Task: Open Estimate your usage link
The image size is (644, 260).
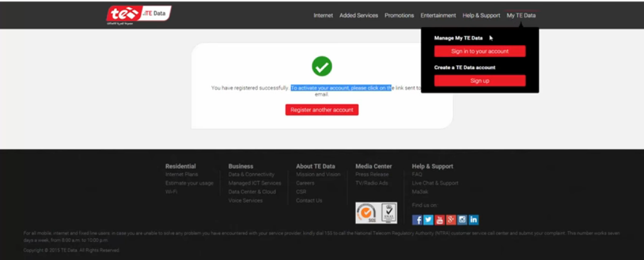Action: point(189,183)
